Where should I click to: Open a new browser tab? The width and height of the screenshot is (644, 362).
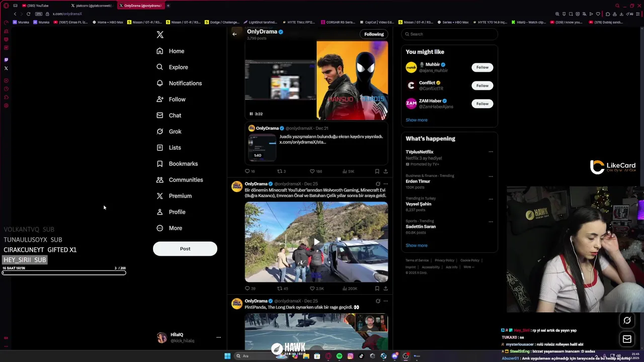[168, 6]
